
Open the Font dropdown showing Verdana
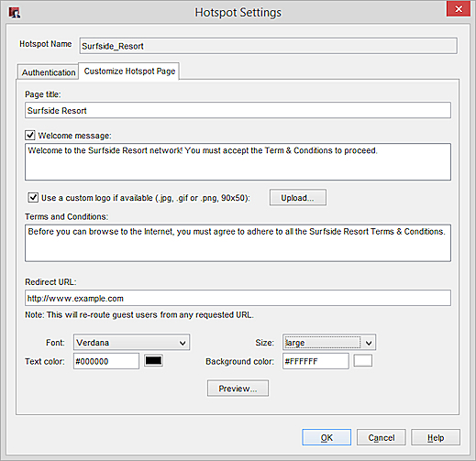point(131,342)
